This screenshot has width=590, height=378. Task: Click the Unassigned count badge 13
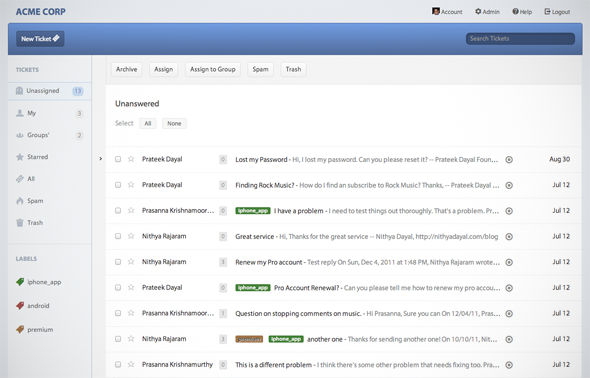[78, 91]
